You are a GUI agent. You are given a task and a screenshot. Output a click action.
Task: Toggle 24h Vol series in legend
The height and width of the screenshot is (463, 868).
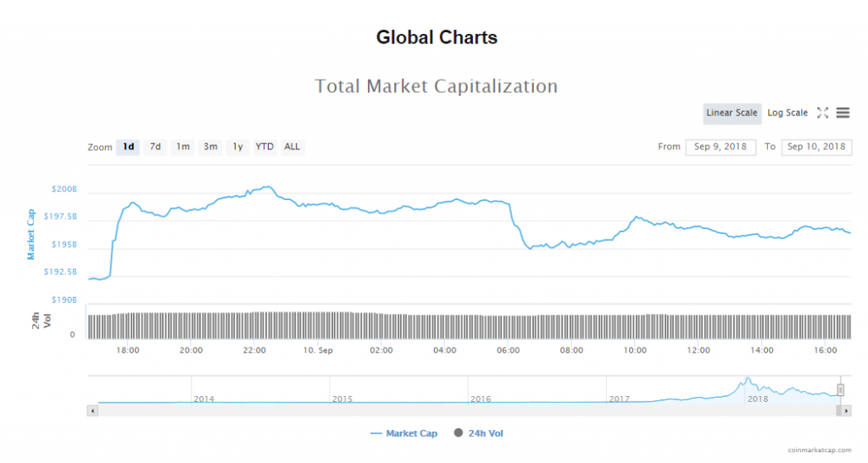tap(479, 433)
